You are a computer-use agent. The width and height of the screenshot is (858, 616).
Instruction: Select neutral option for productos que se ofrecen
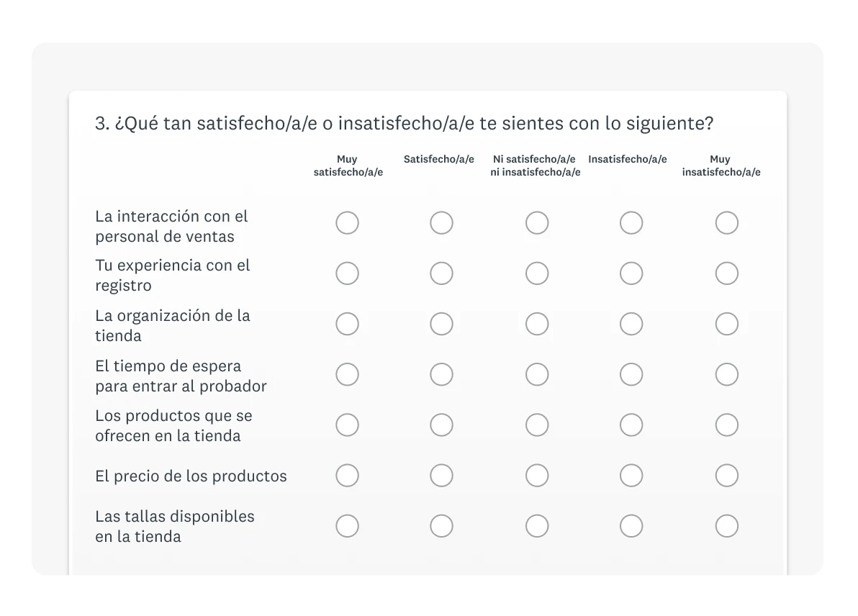(x=536, y=425)
